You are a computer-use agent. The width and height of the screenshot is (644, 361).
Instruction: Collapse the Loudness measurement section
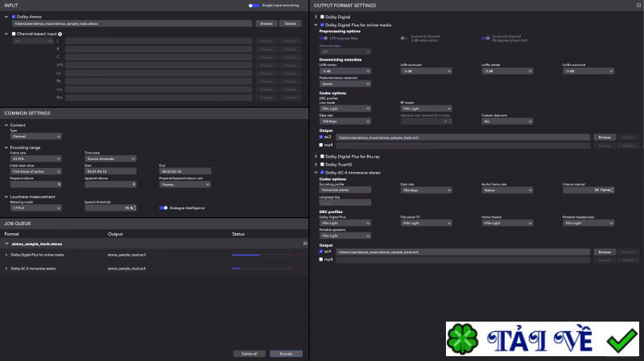[x=6, y=196]
